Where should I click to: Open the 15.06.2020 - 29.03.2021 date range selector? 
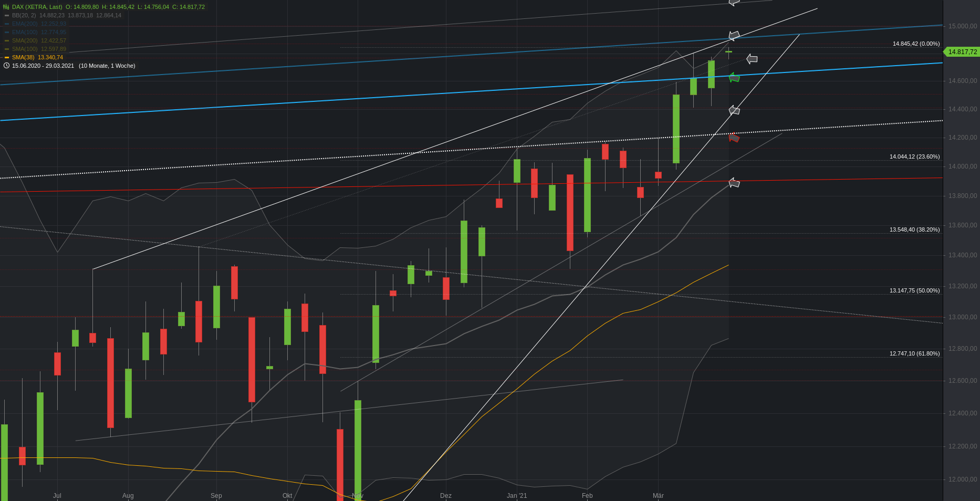tap(43, 66)
